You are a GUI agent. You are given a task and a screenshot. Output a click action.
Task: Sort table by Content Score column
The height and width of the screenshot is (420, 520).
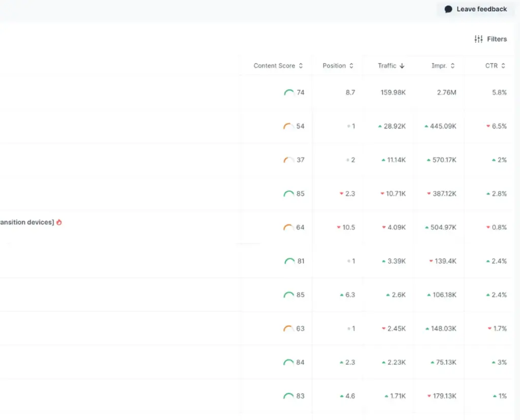click(x=278, y=66)
